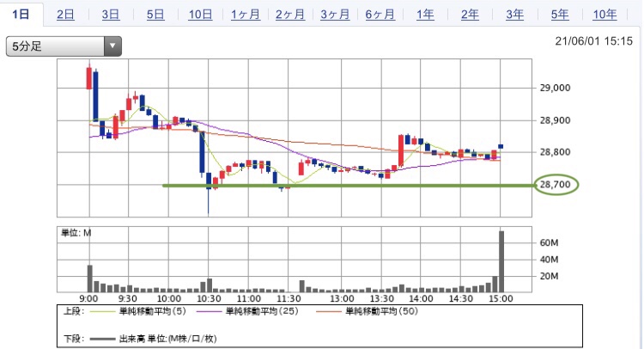
Task: Open the 5分足 interval dropdown
Action: click(64, 46)
